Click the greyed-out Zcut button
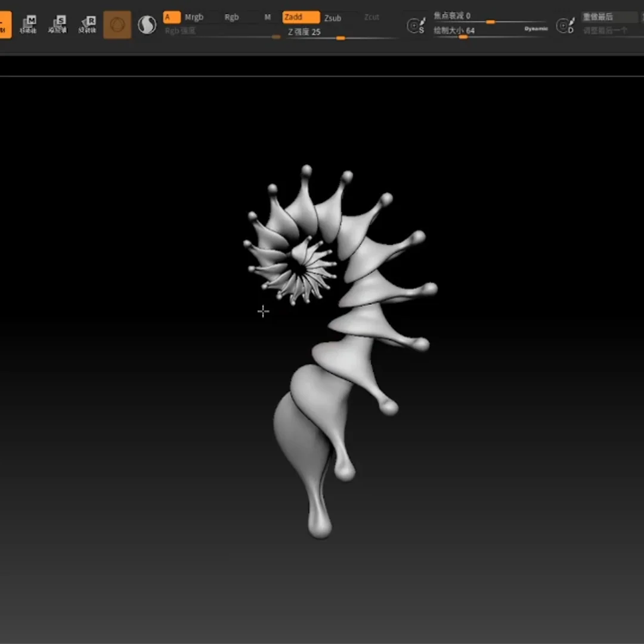 point(371,17)
